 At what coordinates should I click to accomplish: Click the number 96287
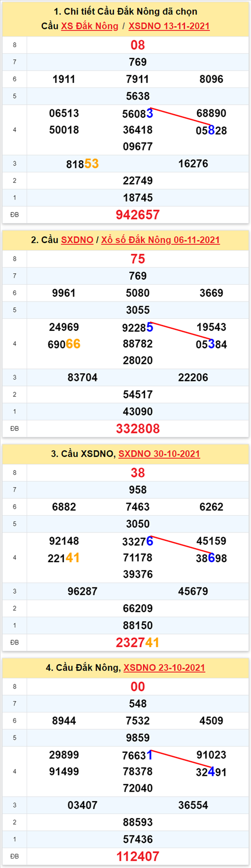click(x=83, y=592)
